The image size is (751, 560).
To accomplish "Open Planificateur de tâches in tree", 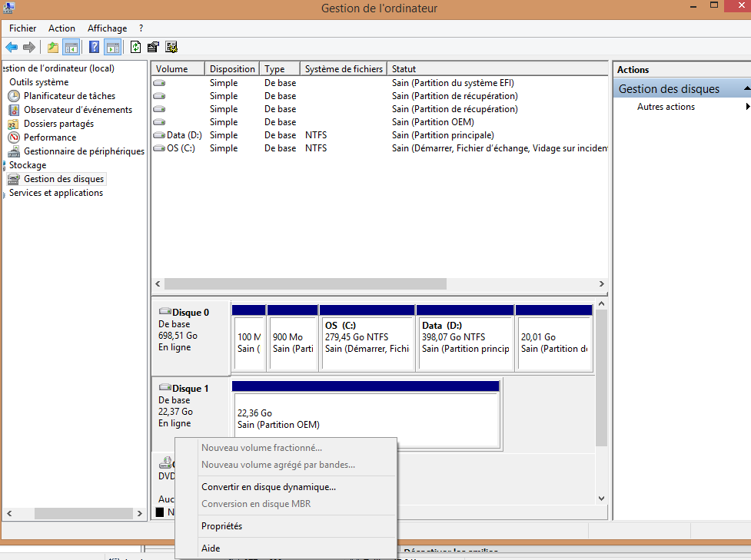I will pos(69,96).
